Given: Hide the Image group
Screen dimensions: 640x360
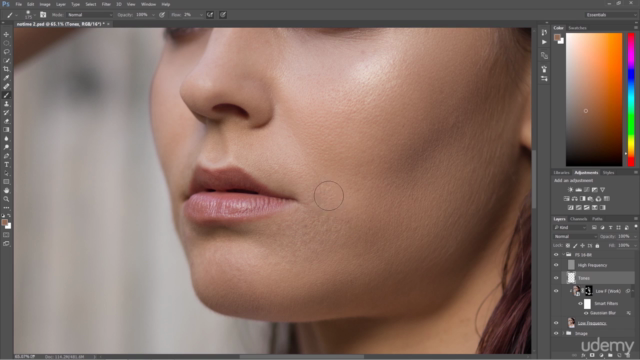Looking at the screenshot, I should (556, 333).
